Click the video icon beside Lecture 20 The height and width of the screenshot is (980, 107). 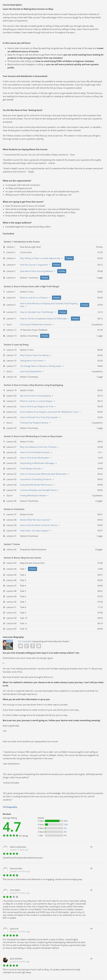click(x=4, y=396)
